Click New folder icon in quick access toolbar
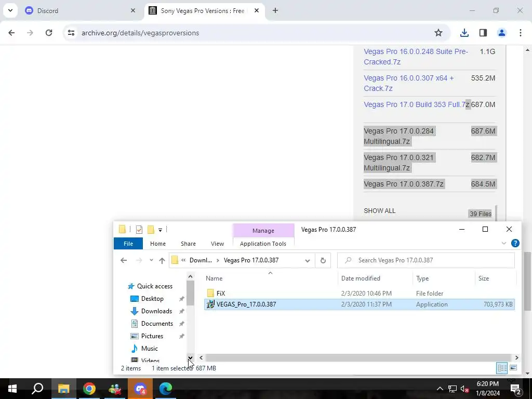Image resolution: width=532 pixels, height=399 pixels. click(x=151, y=230)
